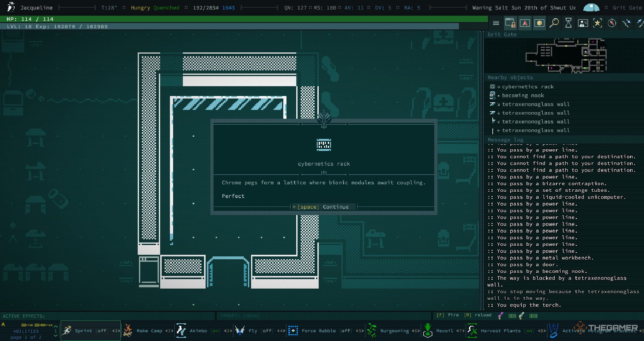
Task: Click the Quenched status text
Action: (166, 8)
